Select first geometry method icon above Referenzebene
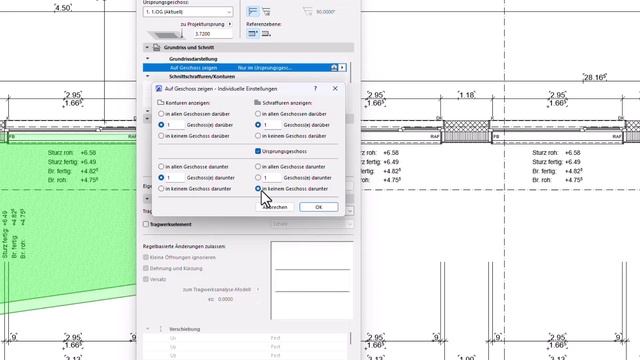This screenshot has height=360, width=640. coord(253,11)
